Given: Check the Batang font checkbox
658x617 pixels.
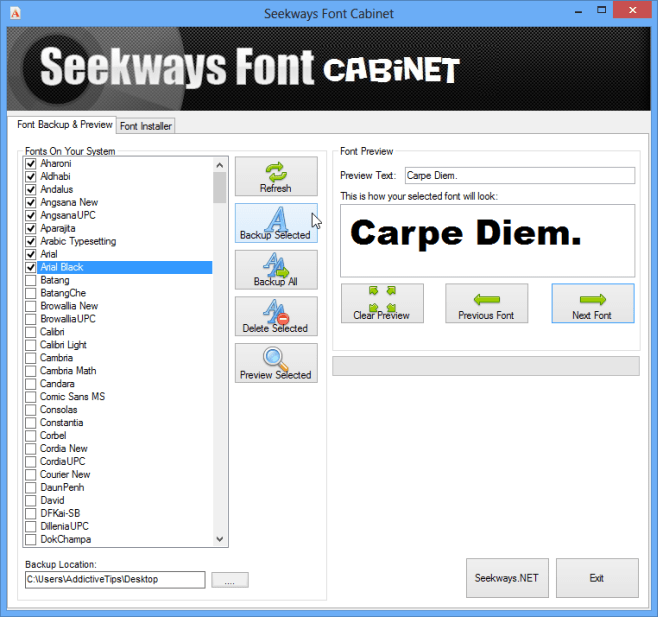Looking at the screenshot, I should coord(31,280).
